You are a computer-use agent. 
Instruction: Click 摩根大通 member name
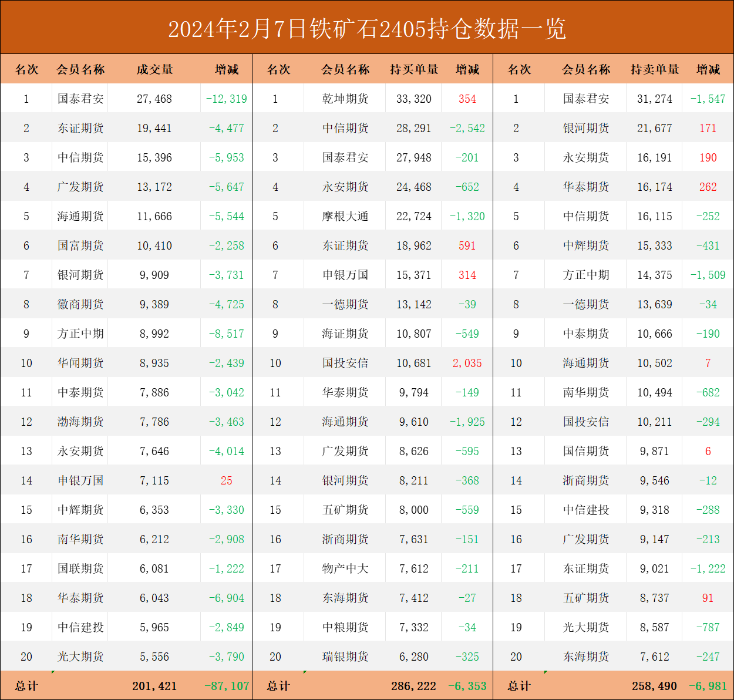pos(345,216)
